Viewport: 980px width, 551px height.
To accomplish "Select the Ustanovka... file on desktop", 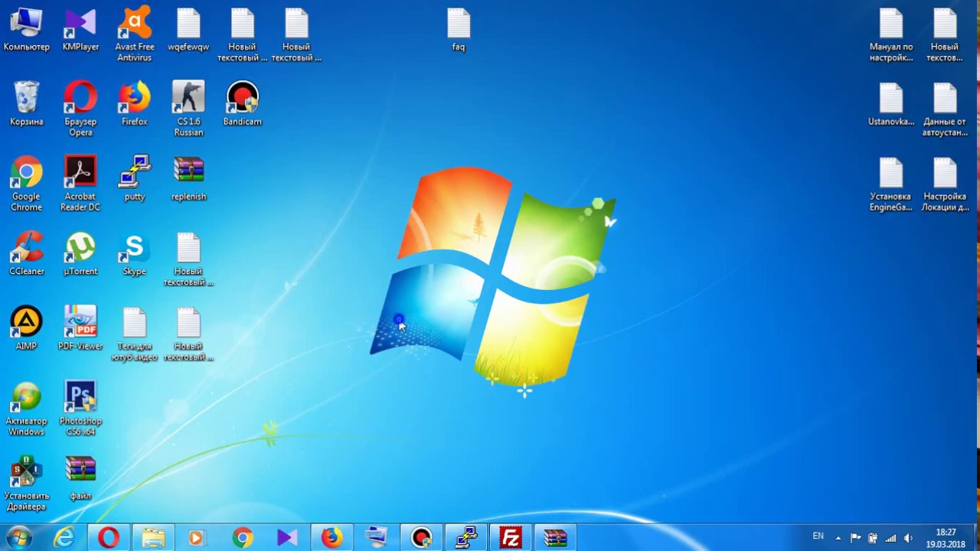I will pyautogui.click(x=891, y=104).
